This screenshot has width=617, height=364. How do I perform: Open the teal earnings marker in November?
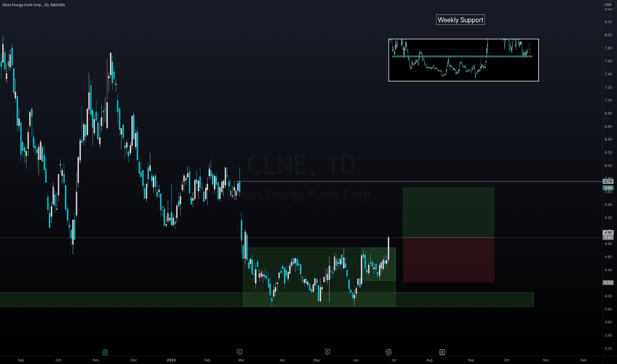point(105,352)
